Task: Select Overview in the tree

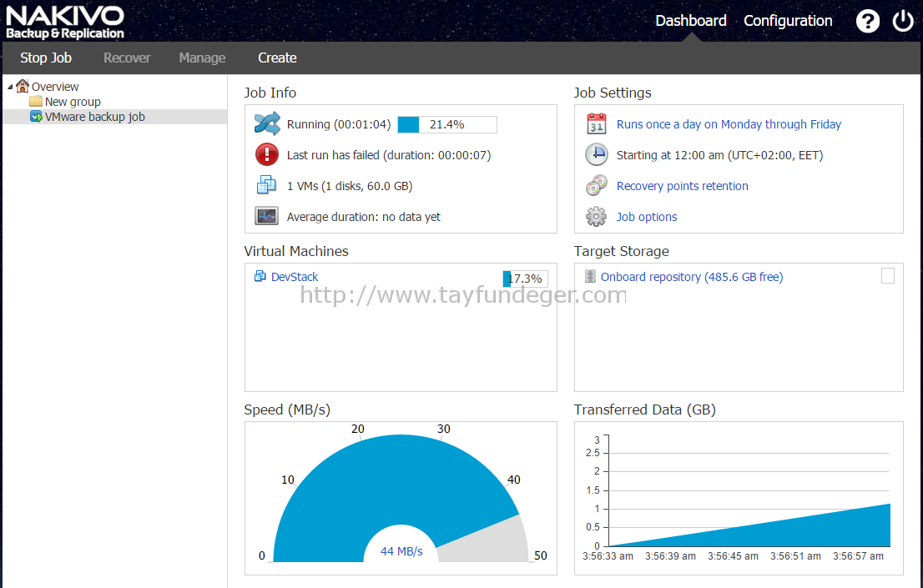Action: tap(55, 87)
